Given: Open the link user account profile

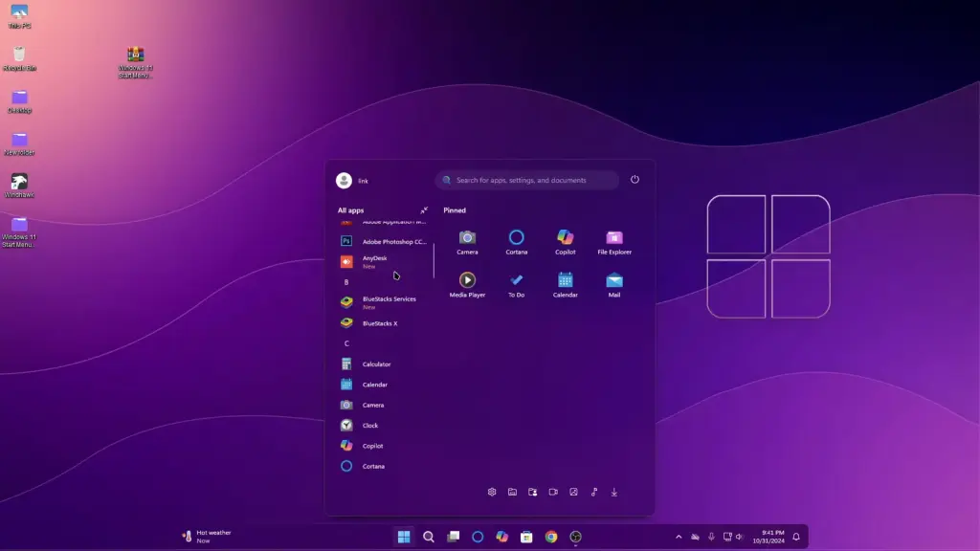Looking at the screenshot, I should 352,181.
